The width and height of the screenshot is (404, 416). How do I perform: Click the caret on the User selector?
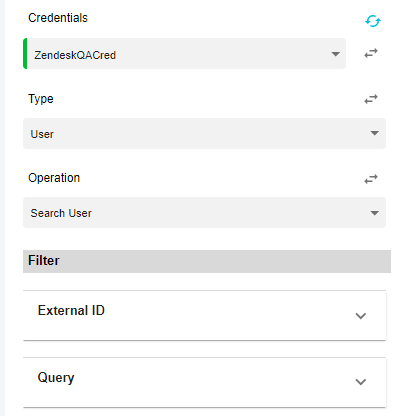pyautogui.click(x=374, y=133)
